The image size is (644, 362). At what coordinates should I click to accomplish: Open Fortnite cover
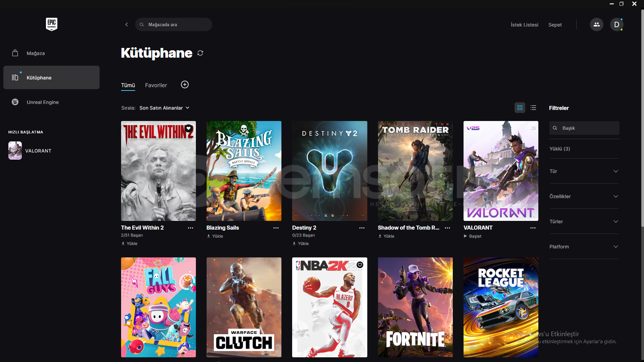pyautogui.click(x=415, y=307)
